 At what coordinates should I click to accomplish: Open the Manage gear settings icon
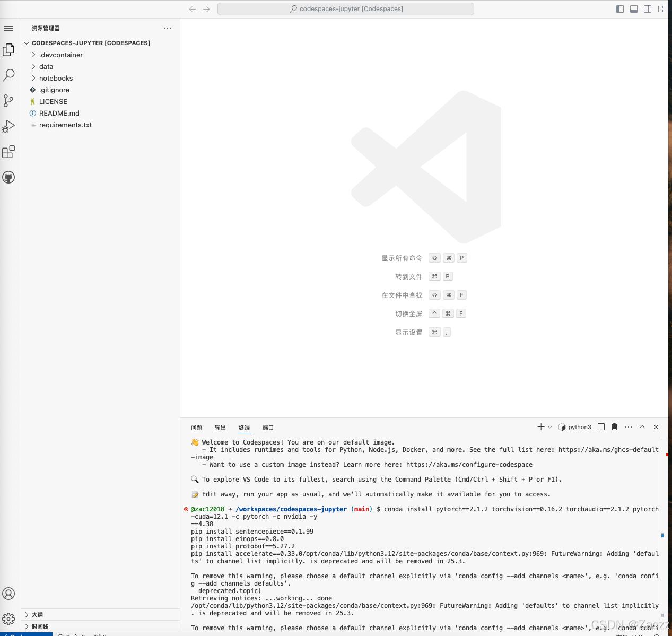pos(8,618)
